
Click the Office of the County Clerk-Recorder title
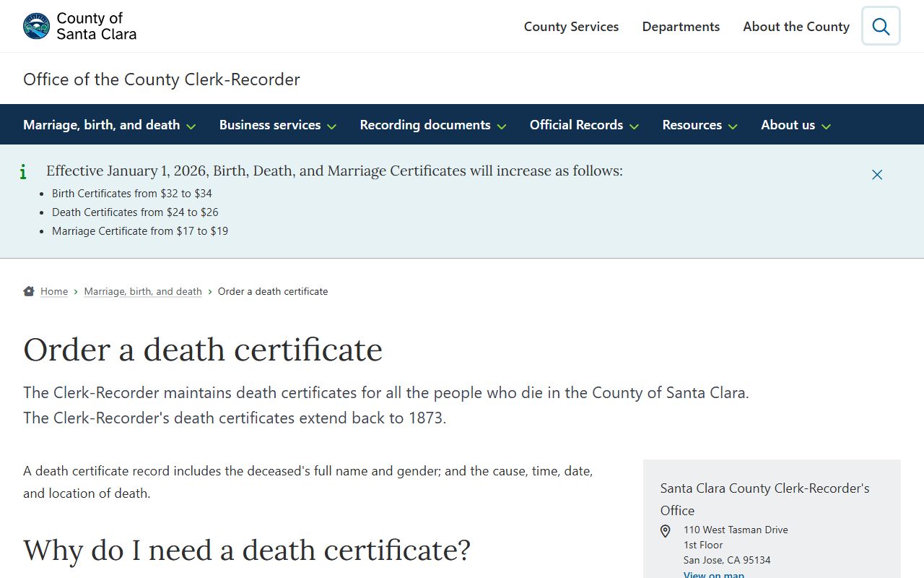162,79
